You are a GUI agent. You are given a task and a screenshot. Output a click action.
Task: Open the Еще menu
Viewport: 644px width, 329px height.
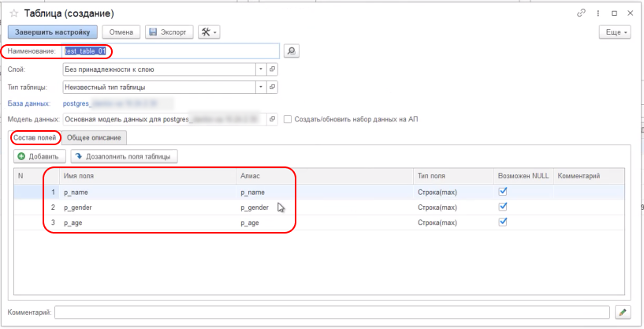coord(614,32)
